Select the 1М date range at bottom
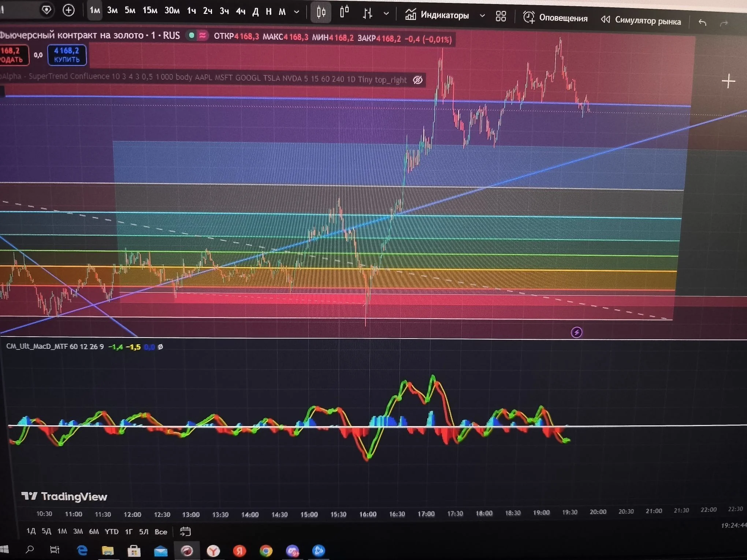Image resolution: width=747 pixels, height=560 pixels. 62,531
